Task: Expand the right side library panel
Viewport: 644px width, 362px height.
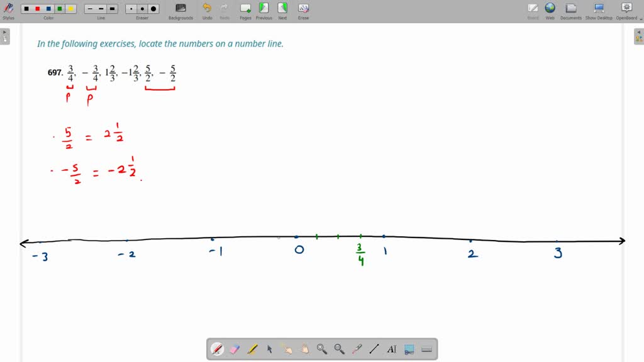Action: coord(638,36)
